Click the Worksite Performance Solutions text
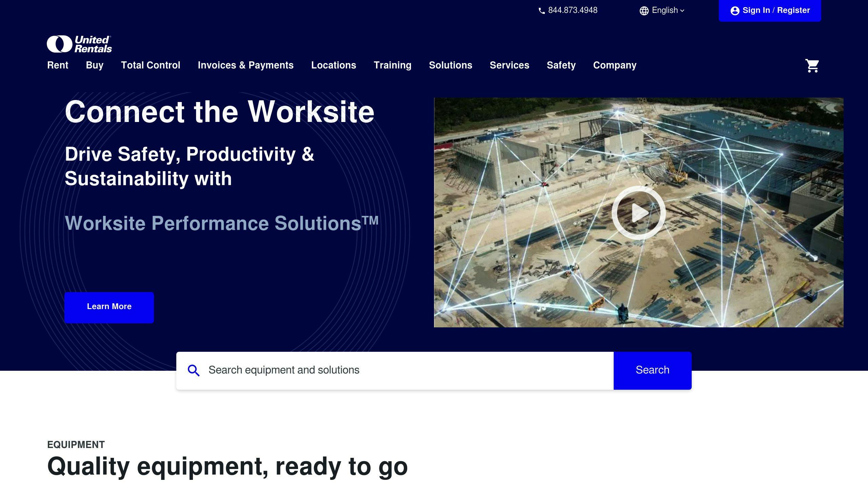The width and height of the screenshot is (868, 488). click(x=221, y=223)
